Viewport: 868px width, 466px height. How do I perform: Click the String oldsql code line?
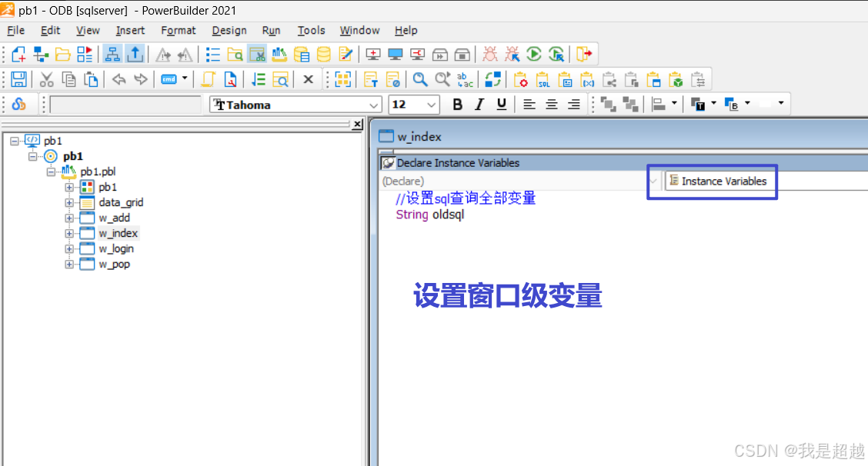(x=431, y=215)
